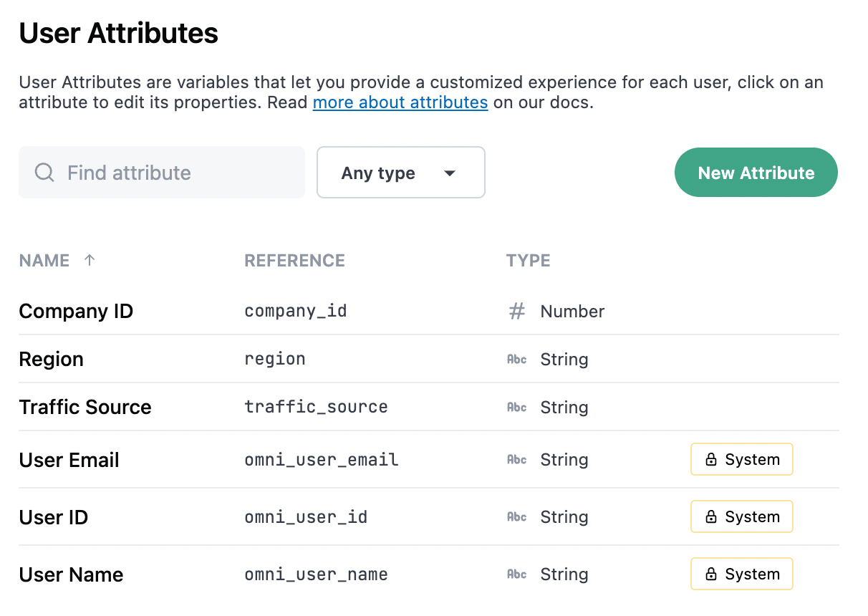Open the Company ID attribute for editing

click(76, 311)
